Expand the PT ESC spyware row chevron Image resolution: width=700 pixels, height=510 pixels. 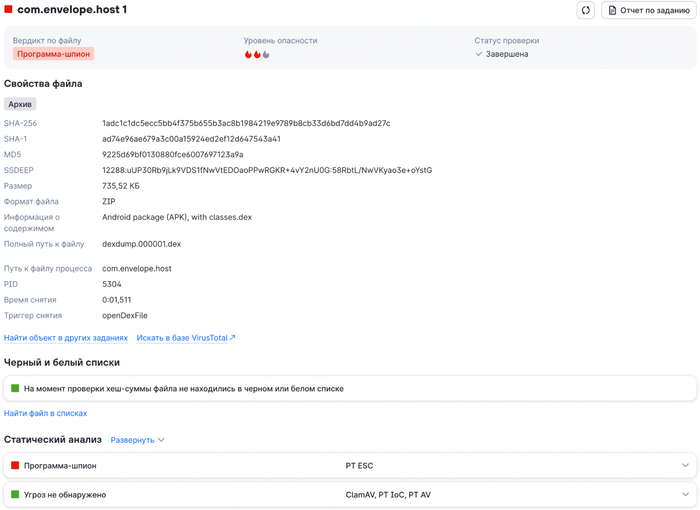pyautogui.click(x=685, y=465)
